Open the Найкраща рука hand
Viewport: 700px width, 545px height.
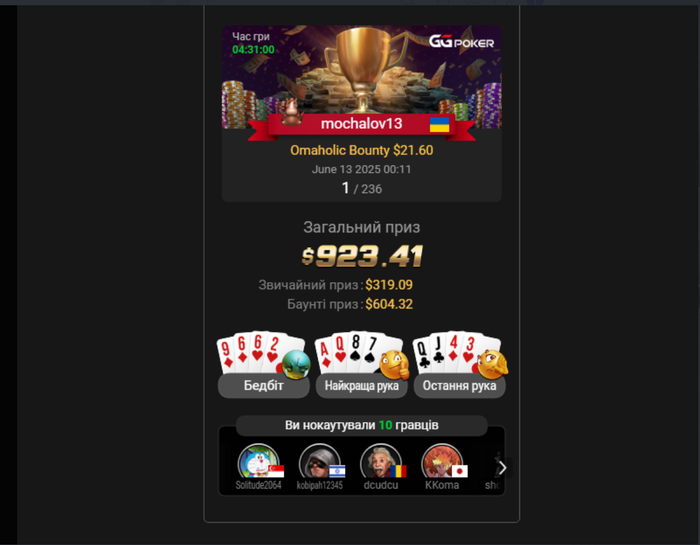(362, 385)
